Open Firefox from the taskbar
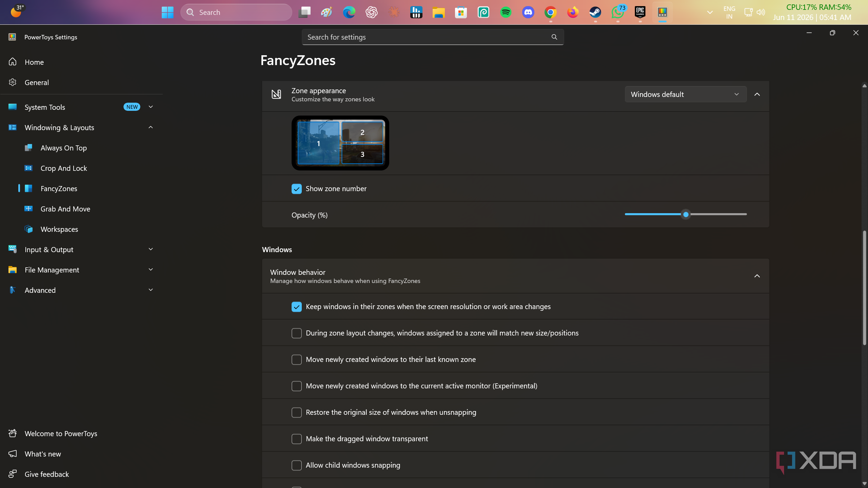868x488 pixels. (573, 13)
